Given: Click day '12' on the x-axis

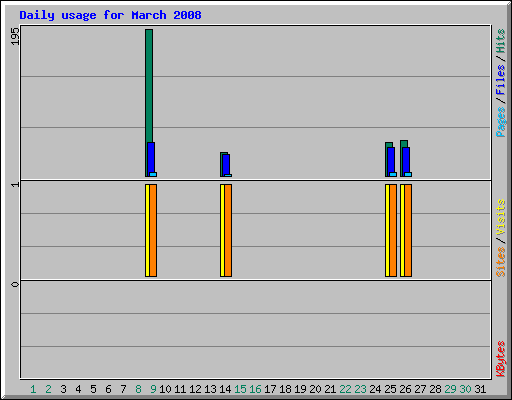Looking at the screenshot, I should pos(195,389).
